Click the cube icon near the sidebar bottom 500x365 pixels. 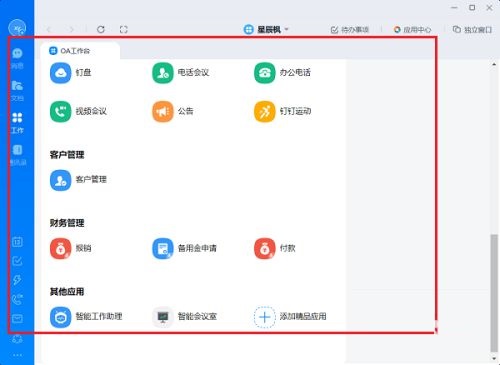[17, 339]
